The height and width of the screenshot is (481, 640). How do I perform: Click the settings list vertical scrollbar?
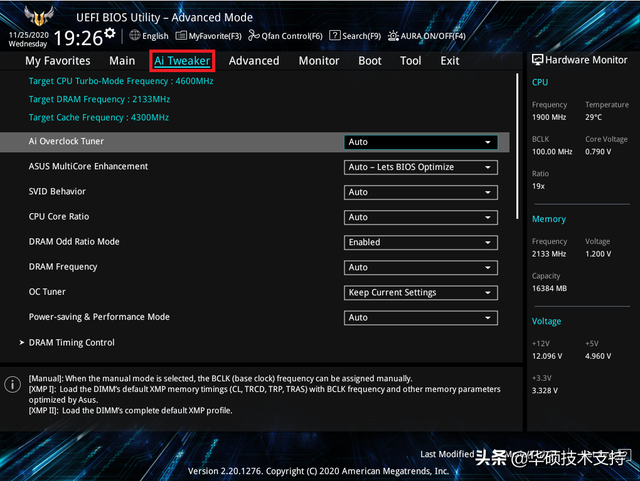pos(517,146)
